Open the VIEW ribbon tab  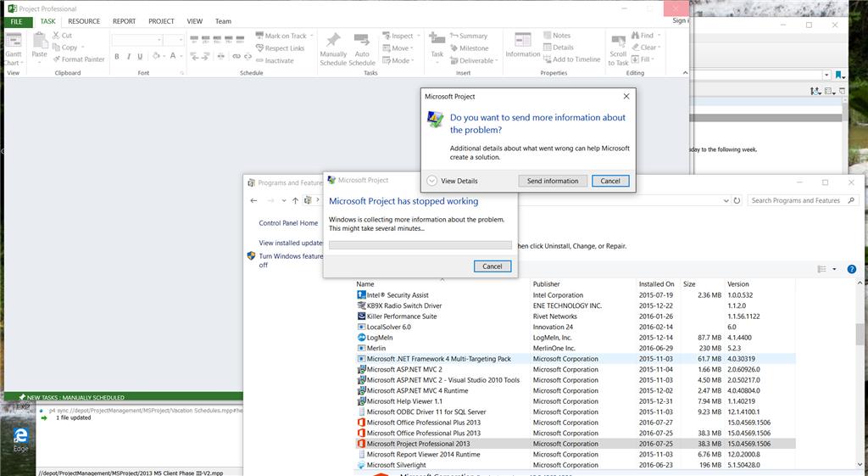pyautogui.click(x=194, y=21)
